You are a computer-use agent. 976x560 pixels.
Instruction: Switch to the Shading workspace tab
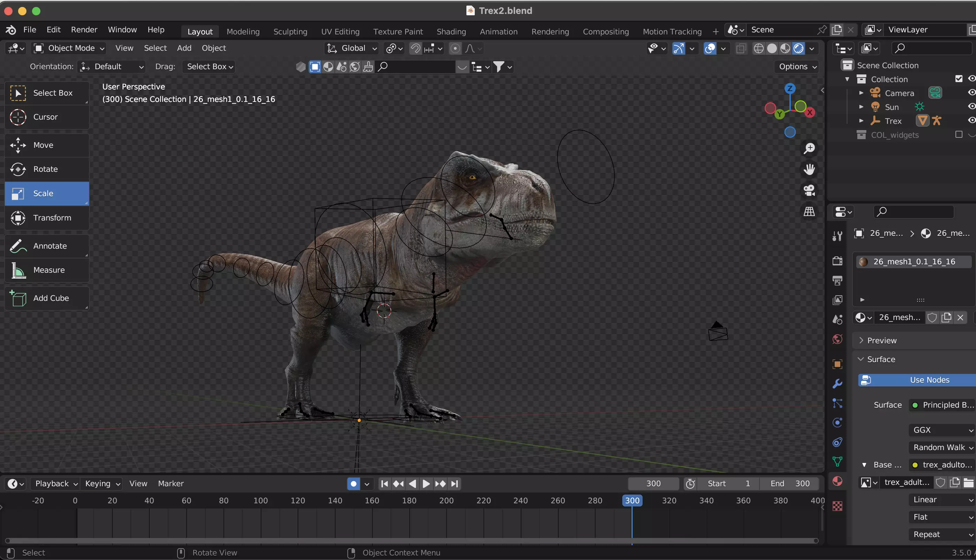(x=451, y=32)
